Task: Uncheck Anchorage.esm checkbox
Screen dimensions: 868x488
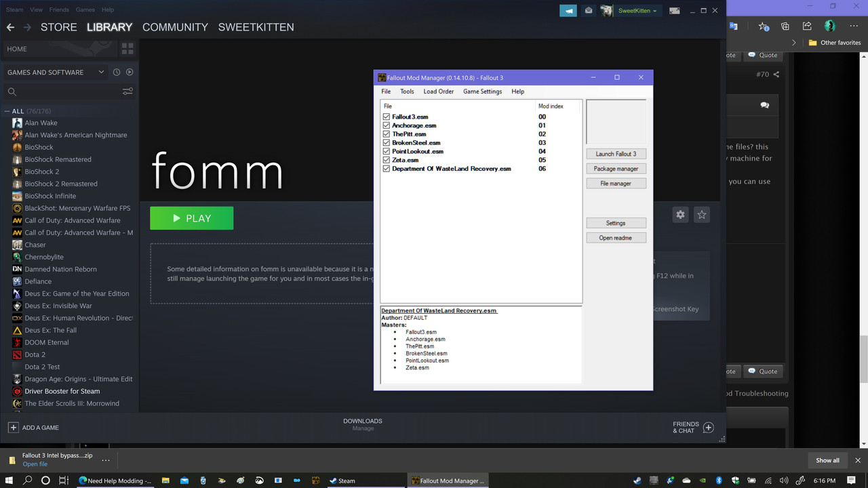Action: 387,125
